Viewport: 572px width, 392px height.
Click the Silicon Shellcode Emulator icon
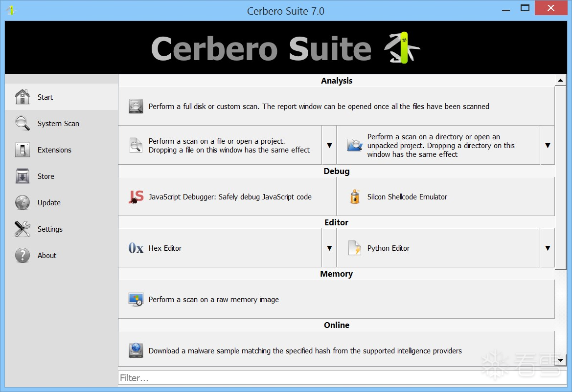(355, 196)
